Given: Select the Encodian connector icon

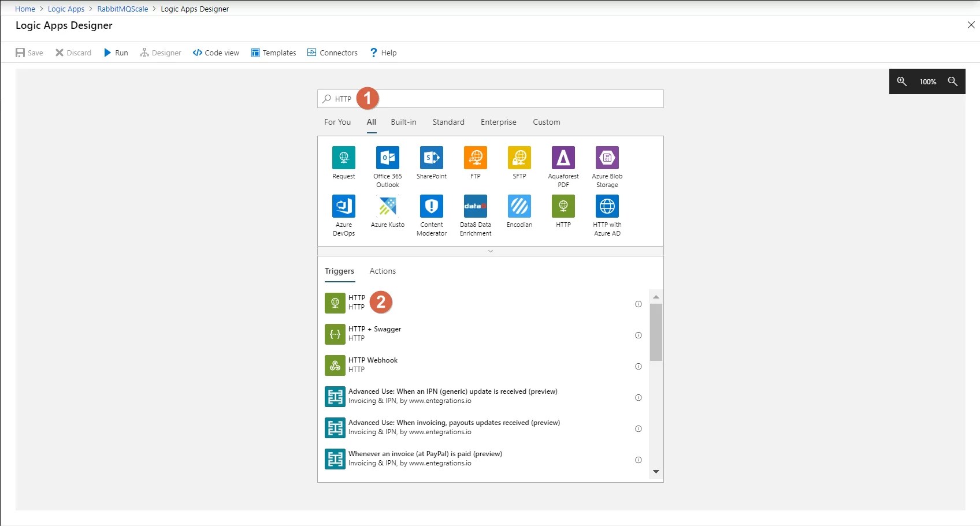Looking at the screenshot, I should click(x=519, y=206).
